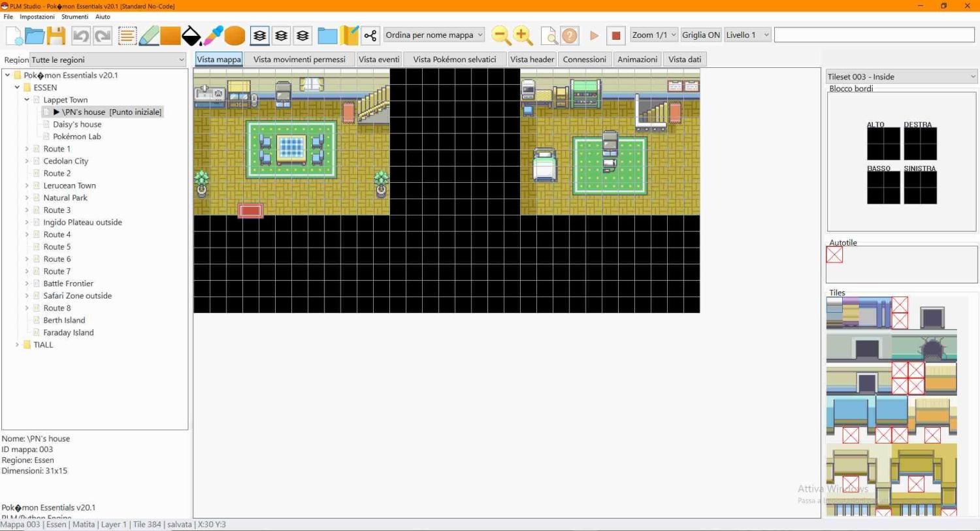
Task: Click the yellow map book icon
Action: (349, 35)
